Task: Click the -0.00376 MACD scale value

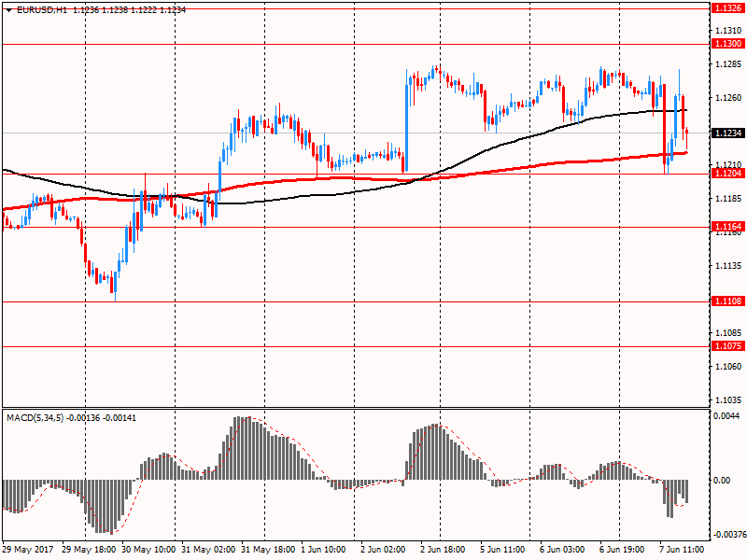Action: point(729,535)
